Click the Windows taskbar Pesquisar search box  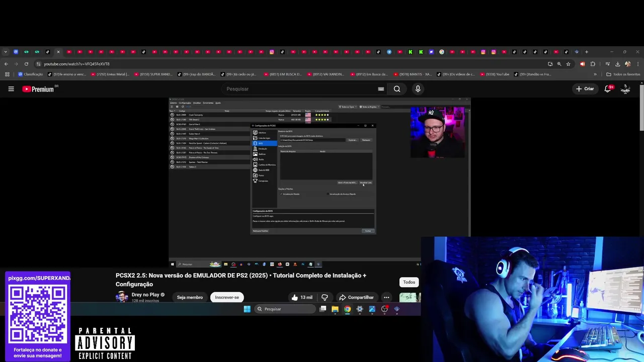(x=285, y=309)
